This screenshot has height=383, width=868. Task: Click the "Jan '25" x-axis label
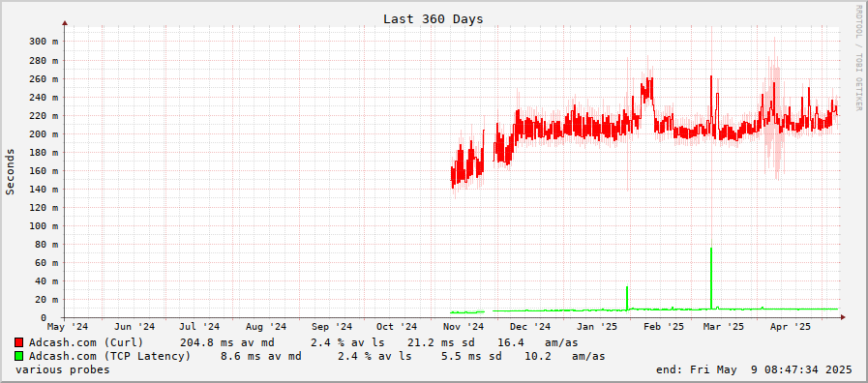tap(597, 327)
